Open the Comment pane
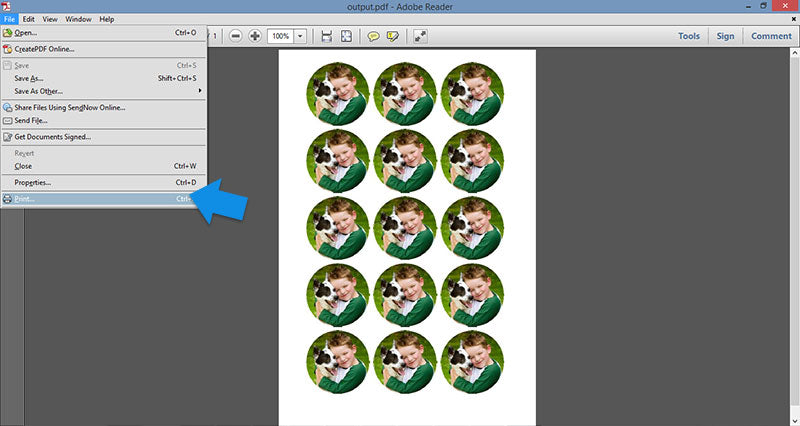Screen dimensions: 800x426 [x=771, y=36]
